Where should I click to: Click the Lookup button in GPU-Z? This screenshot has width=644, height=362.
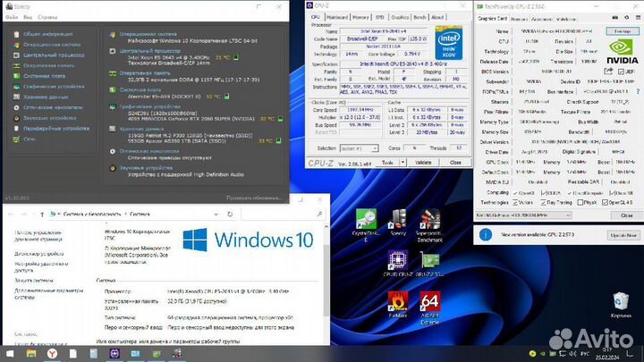tap(623, 31)
